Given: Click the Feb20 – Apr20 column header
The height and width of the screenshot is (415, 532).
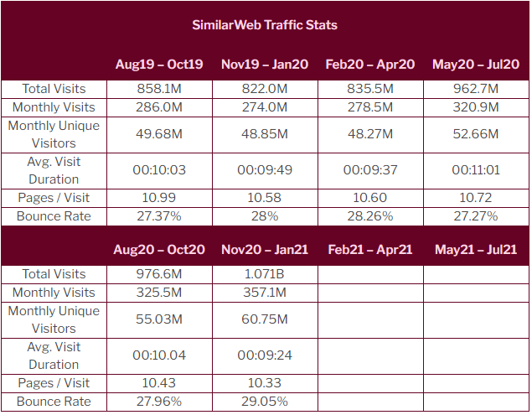Looking at the screenshot, I should (370, 65).
